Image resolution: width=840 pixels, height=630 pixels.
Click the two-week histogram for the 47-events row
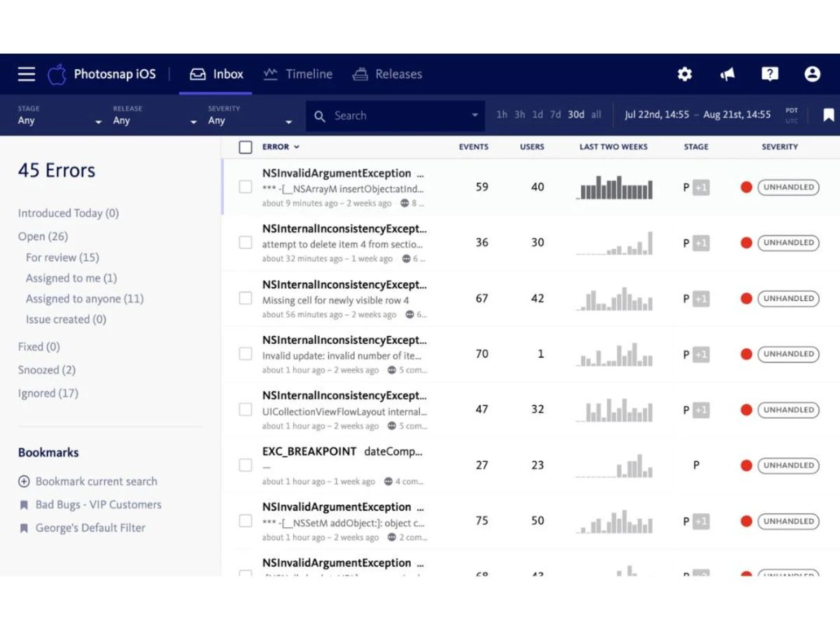pyautogui.click(x=614, y=409)
